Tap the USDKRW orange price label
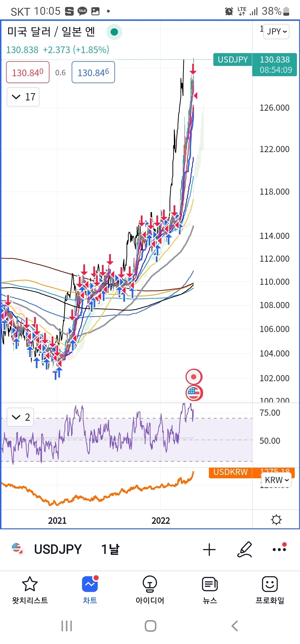This screenshot has width=300, height=644. coord(230,472)
